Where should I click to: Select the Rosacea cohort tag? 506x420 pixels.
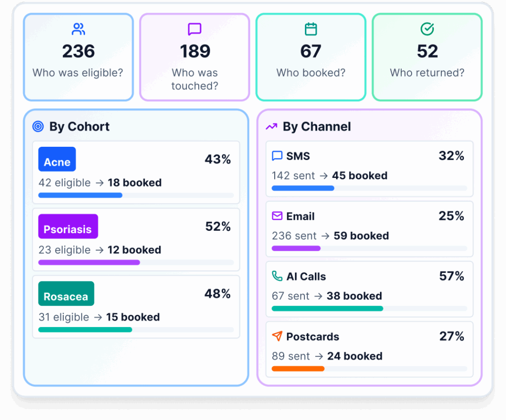click(66, 294)
